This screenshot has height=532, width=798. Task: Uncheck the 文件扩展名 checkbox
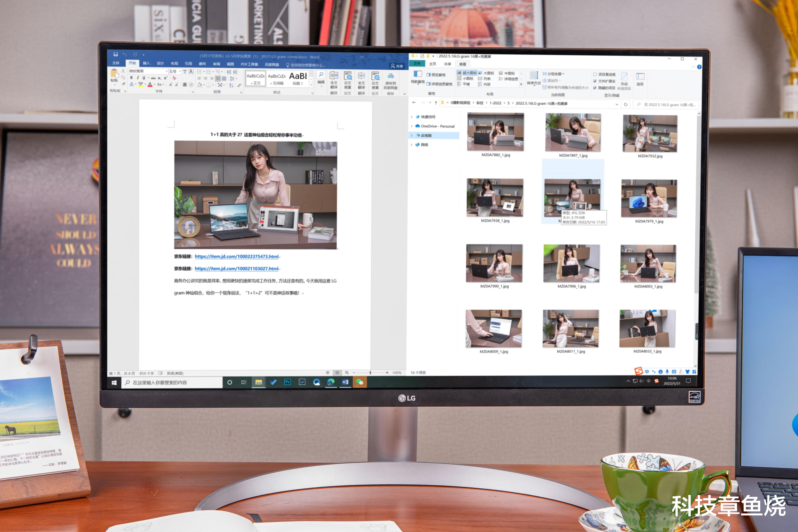pos(595,81)
